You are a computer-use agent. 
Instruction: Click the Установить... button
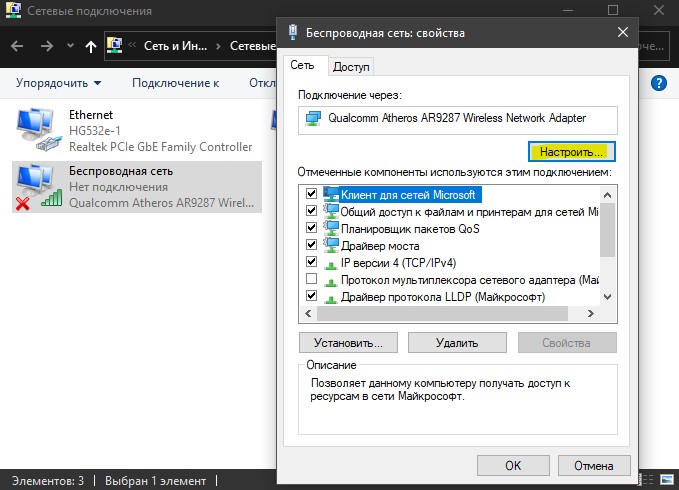[348, 343]
